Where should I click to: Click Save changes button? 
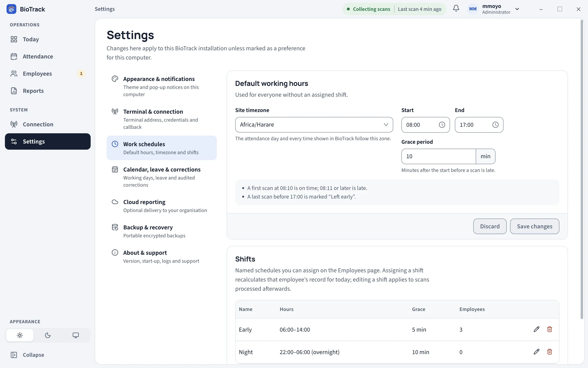[535, 226]
